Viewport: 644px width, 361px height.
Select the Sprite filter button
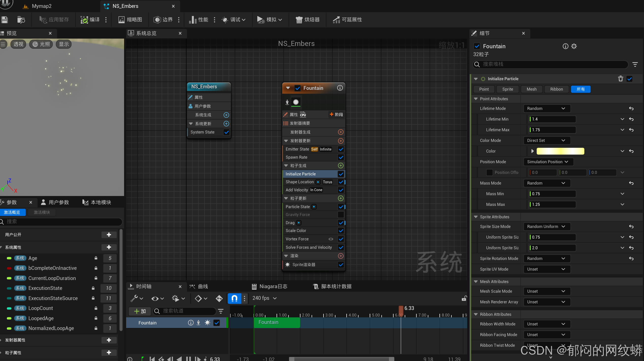(507, 89)
